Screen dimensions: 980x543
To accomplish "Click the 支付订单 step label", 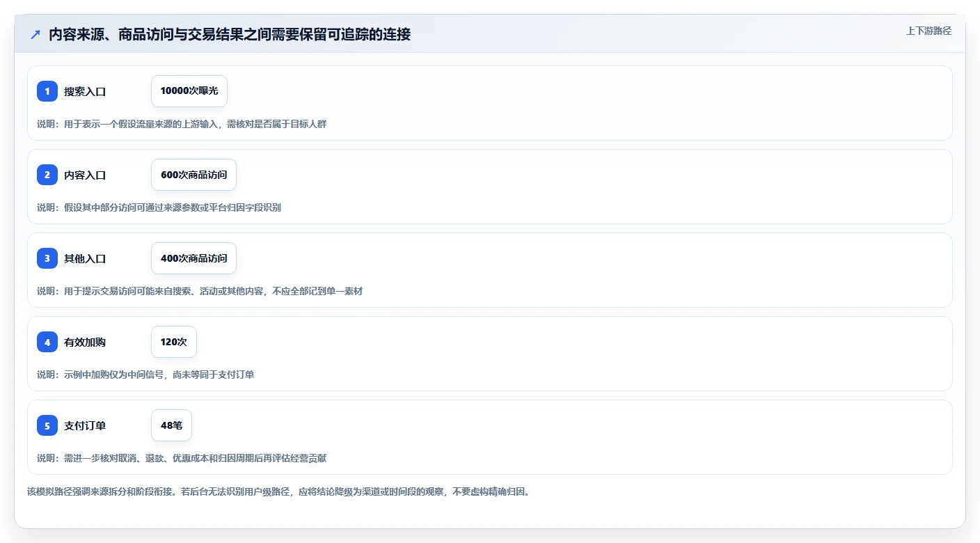I will point(85,425).
